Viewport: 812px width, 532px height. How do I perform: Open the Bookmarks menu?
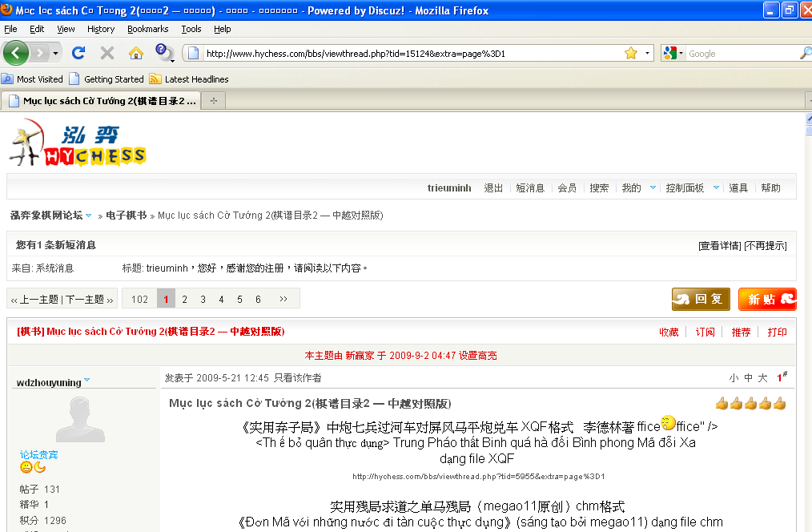148,29
